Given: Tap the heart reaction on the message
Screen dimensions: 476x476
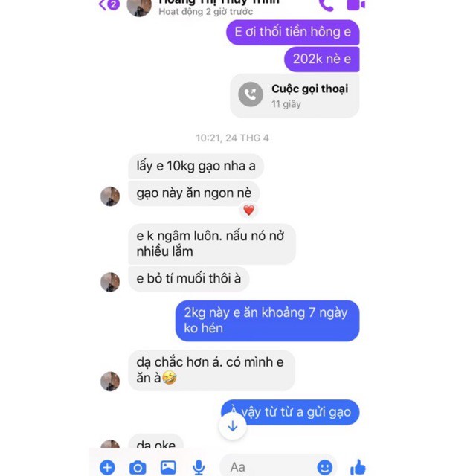Looking at the screenshot, I should coord(249,210).
